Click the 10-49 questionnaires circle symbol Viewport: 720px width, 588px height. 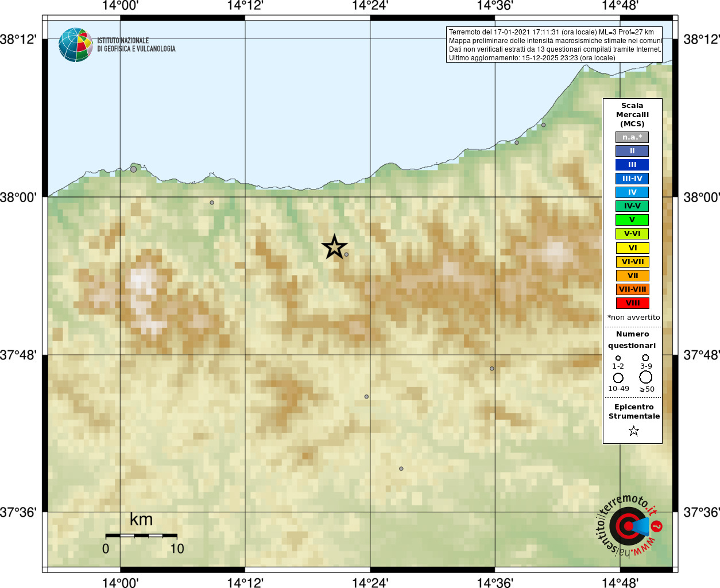click(x=618, y=378)
